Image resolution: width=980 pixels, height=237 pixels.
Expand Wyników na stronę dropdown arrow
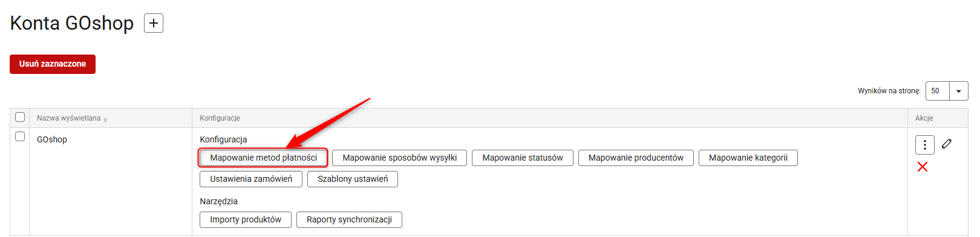coord(959,91)
